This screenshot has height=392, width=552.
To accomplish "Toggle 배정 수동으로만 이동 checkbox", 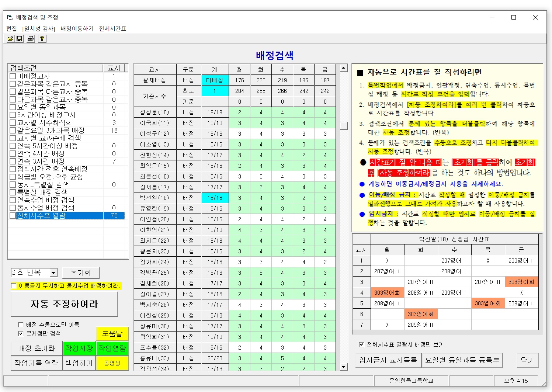I will tap(21, 325).
